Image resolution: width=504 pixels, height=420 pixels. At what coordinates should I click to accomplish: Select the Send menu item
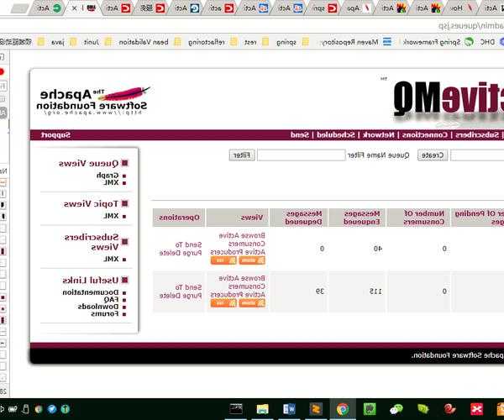click(298, 135)
